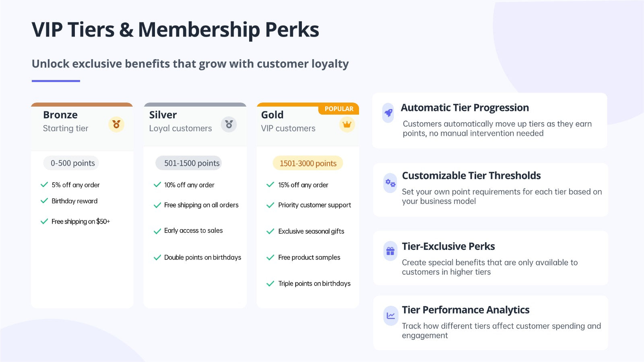644x362 pixels.
Task: Open the Bronze tier card header
Action: pyautogui.click(x=82, y=126)
